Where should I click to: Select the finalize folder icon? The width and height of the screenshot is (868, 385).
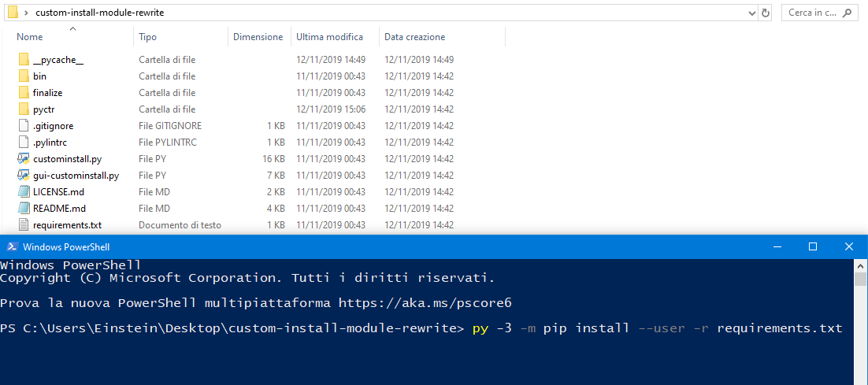click(24, 92)
